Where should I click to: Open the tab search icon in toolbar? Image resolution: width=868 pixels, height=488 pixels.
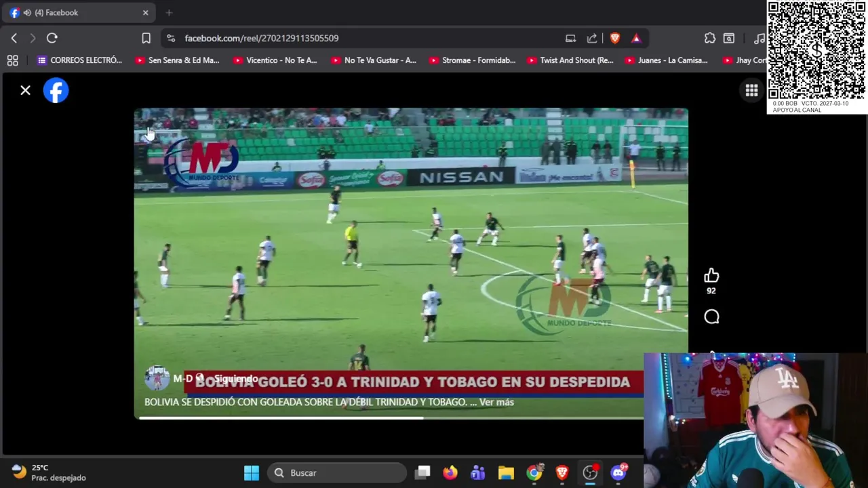(x=729, y=38)
